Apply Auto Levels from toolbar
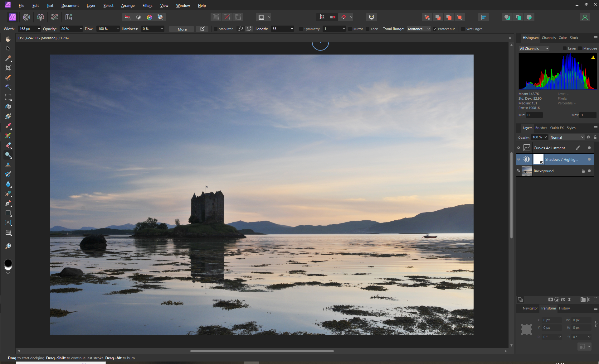 [128, 17]
